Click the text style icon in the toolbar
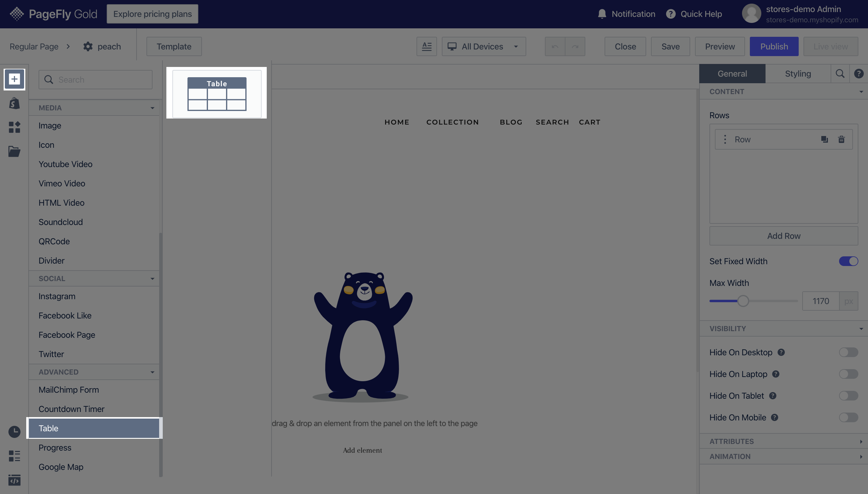868x494 pixels. coord(426,46)
